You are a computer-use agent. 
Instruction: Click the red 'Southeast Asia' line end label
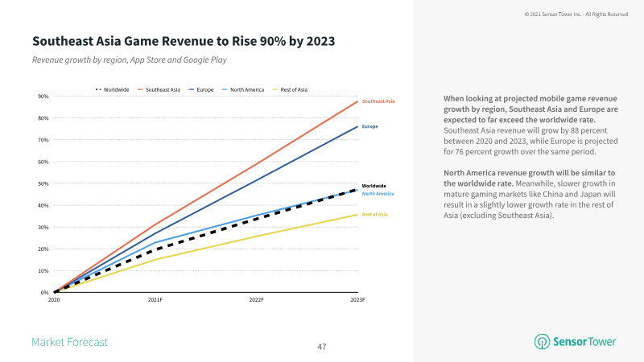click(x=378, y=101)
